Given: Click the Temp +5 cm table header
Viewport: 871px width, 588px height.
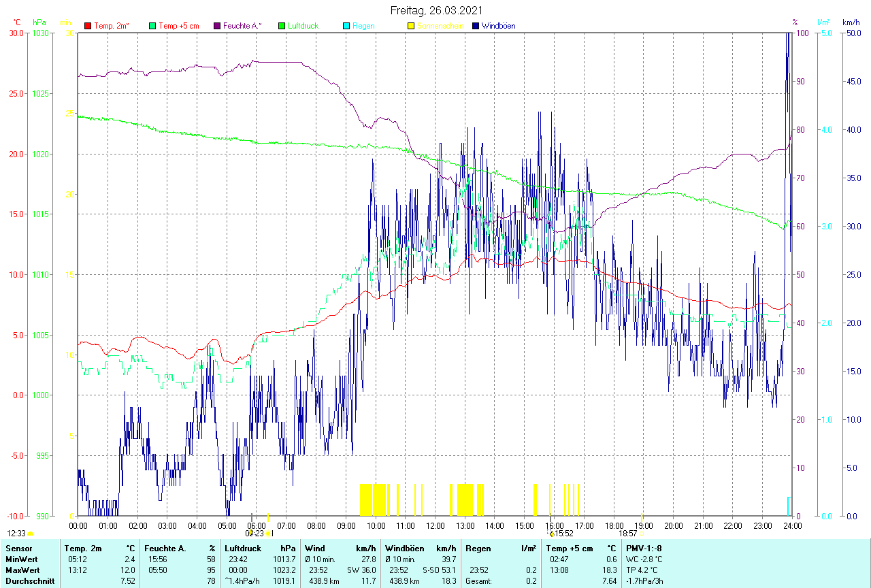Looking at the screenshot, I should click(x=570, y=549).
